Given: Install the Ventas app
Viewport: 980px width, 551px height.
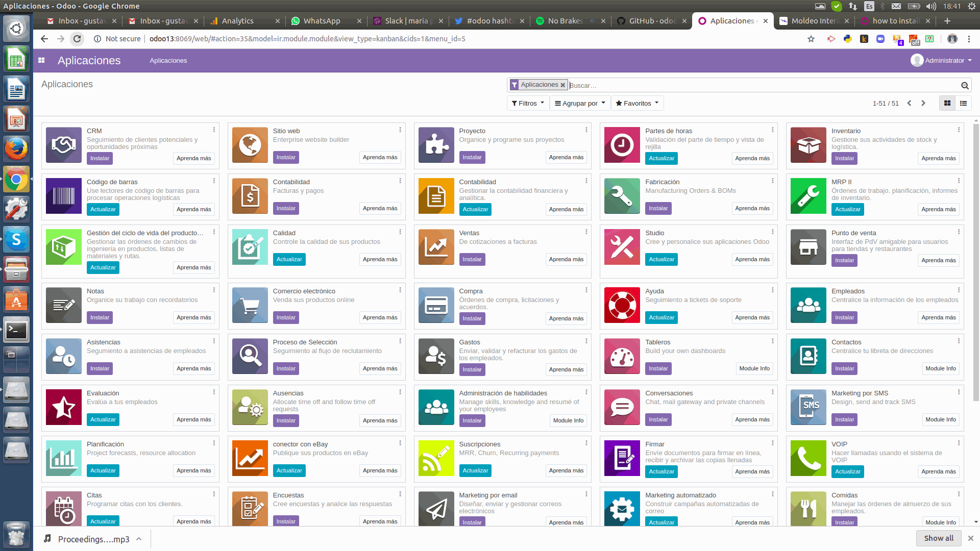Looking at the screenshot, I should pyautogui.click(x=472, y=259).
